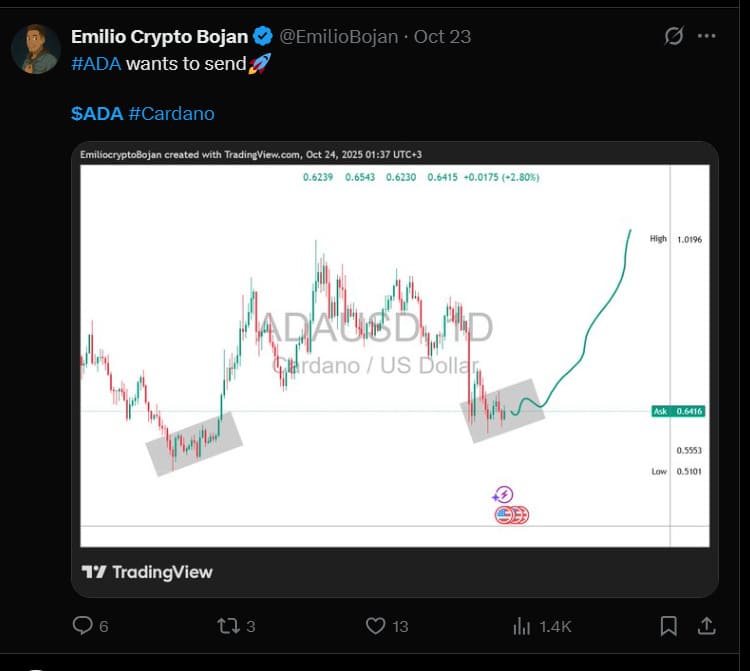Click the share post icon

pos(706,626)
